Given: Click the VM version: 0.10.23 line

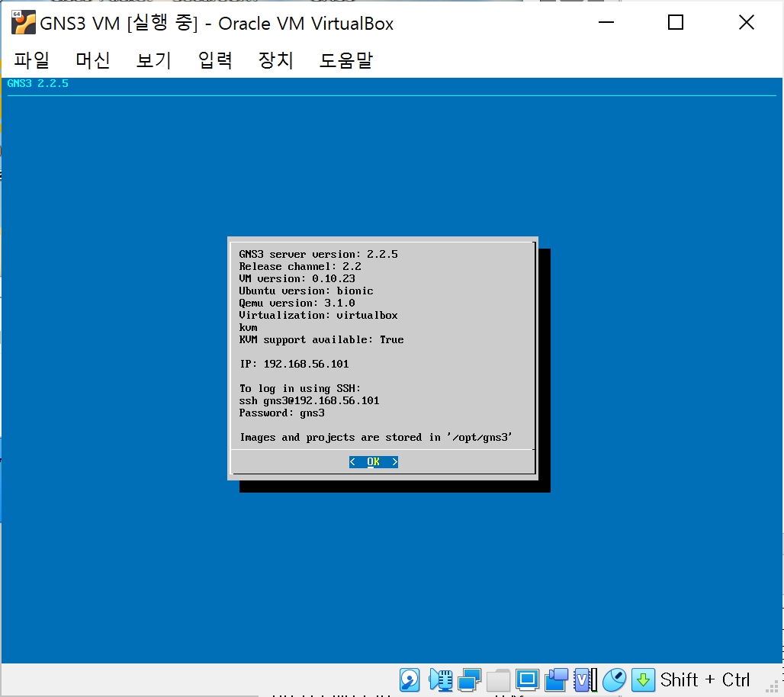Looking at the screenshot, I should (x=297, y=278).
